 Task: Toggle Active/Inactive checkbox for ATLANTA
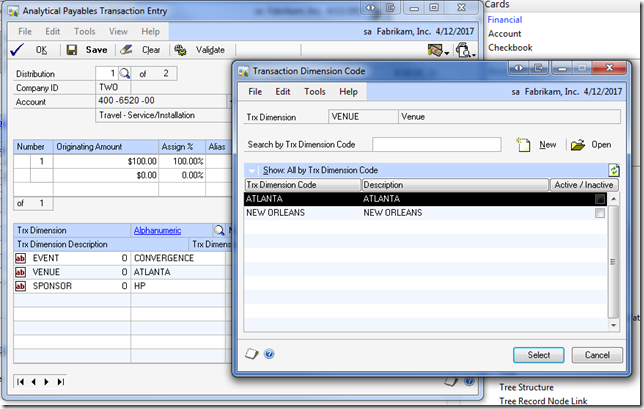[x=600, y=199]
